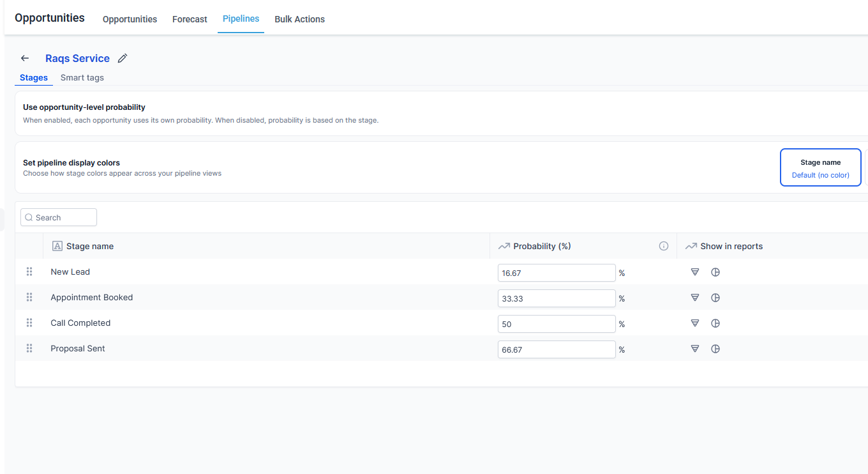Edit New Lead probability 16.67 field
Image resolution: width=868 pixels, height=474 pixels.
point(557,273)
